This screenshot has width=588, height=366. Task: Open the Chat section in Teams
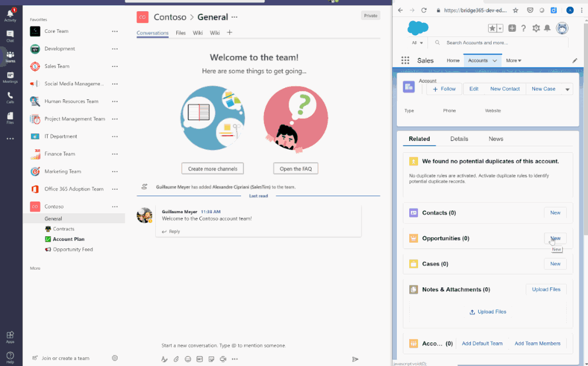point(10,36)
